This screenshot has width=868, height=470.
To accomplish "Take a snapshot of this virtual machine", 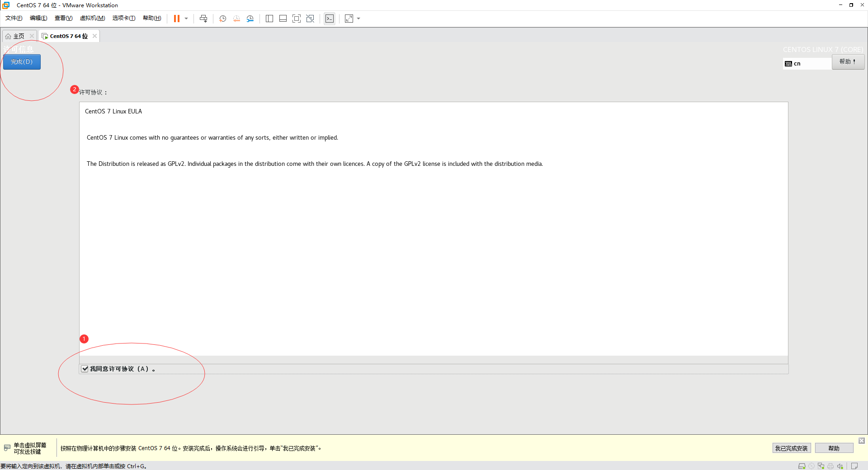I will pyautogui.click(x=223, y=19).
